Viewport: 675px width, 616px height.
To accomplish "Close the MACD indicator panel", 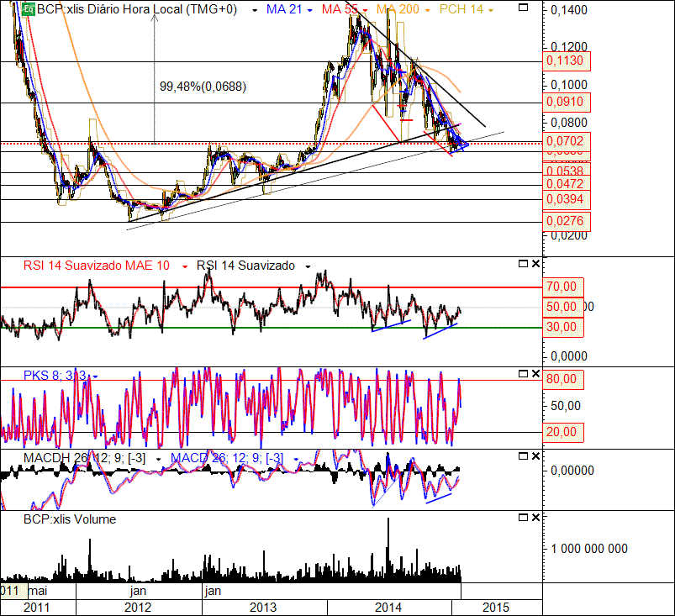I will (535, 456).
